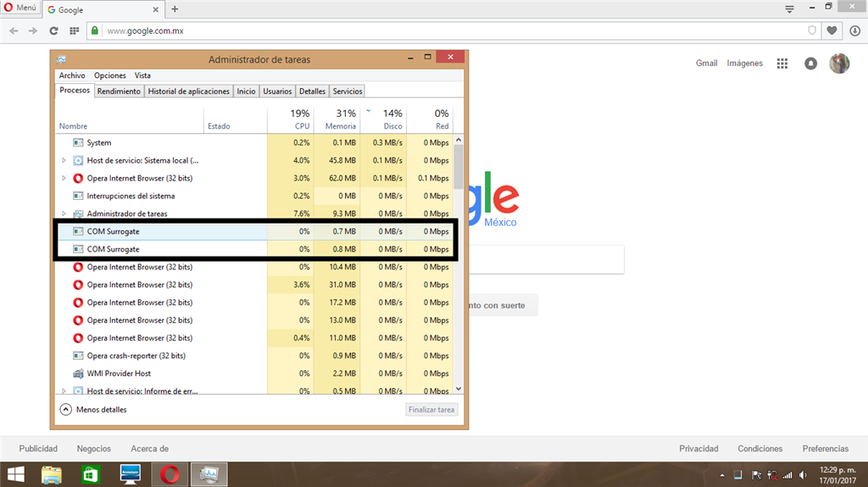Open Privacidad footer link
This screenshot has height=487, width=868.
tap(698, 449)
